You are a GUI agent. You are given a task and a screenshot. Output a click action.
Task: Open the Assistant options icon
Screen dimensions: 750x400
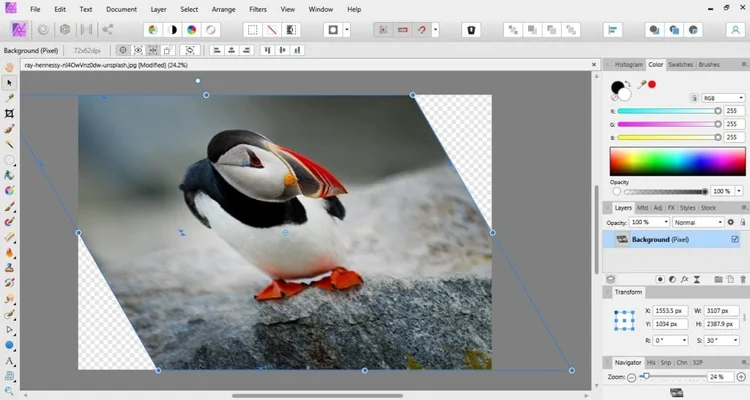pos(472,30)
